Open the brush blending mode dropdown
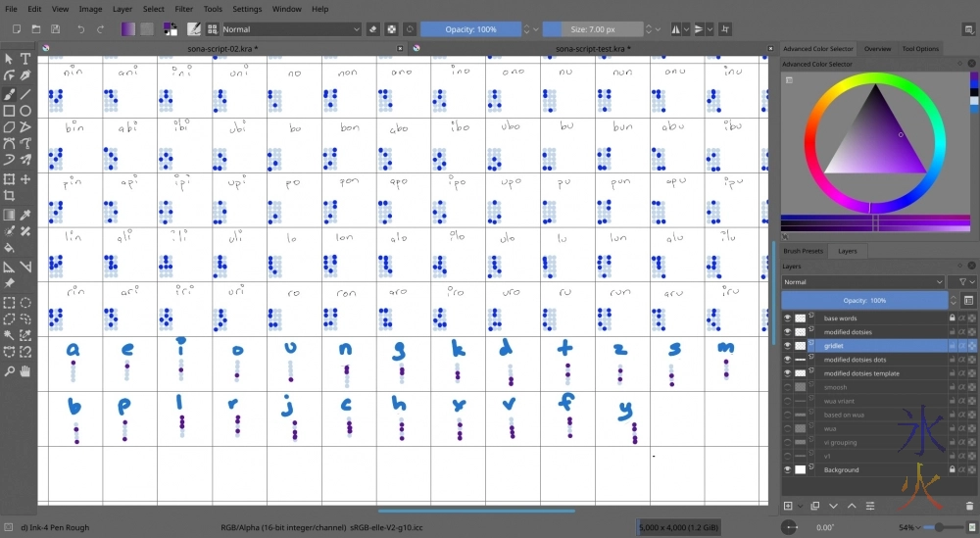 292,29
